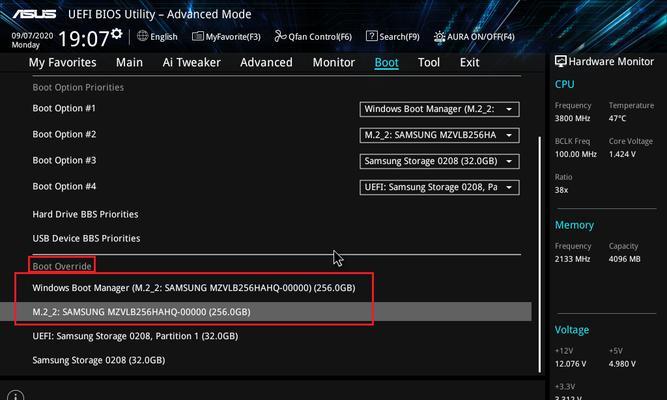
Task: Open Search(F9)
Action: 393,37
